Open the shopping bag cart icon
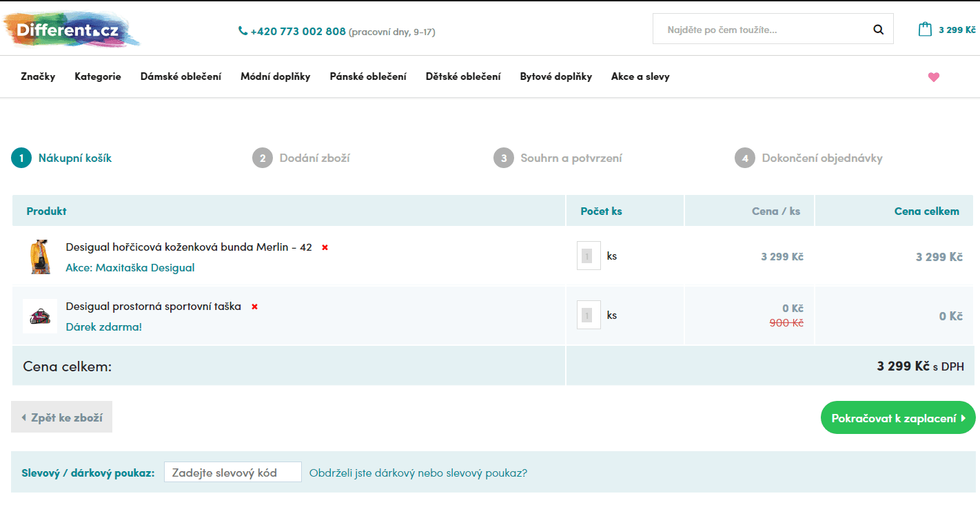The width and height of the screenshot is (980, 518). click(925, 29)
